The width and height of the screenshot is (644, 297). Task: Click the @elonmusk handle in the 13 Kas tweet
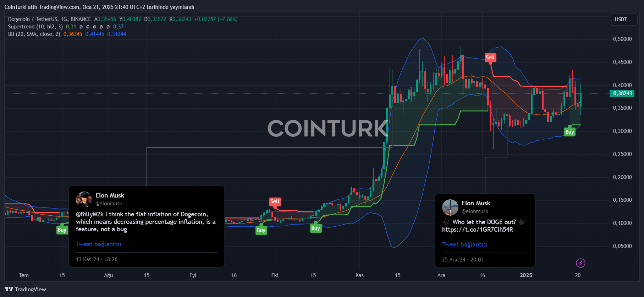click(109, 204)
